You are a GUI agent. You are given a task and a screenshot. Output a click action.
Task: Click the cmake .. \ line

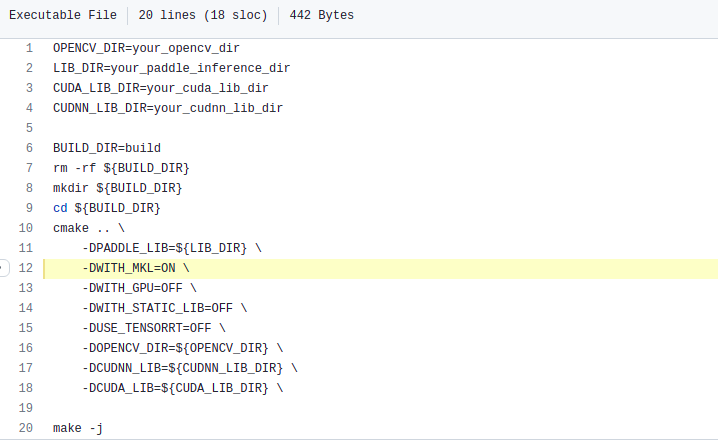pyautogui.click(x=89, y=228)
